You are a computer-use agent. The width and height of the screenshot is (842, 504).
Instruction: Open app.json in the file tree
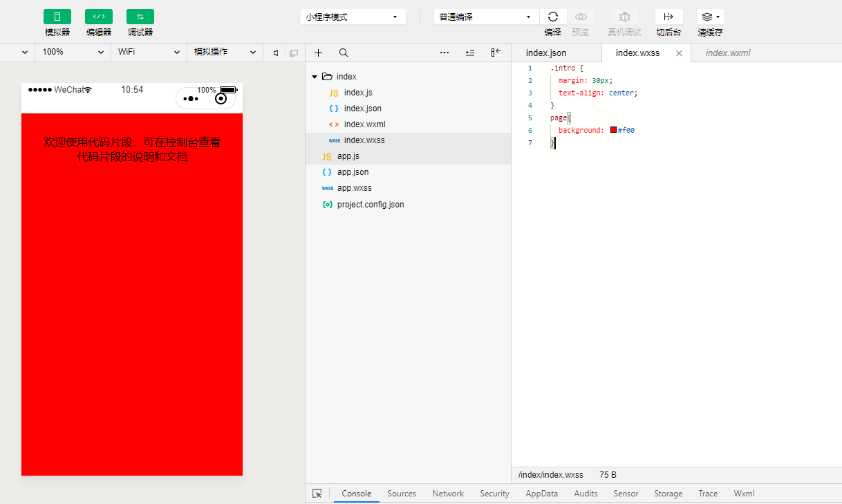pyautogui.click(x=408, y=172)
